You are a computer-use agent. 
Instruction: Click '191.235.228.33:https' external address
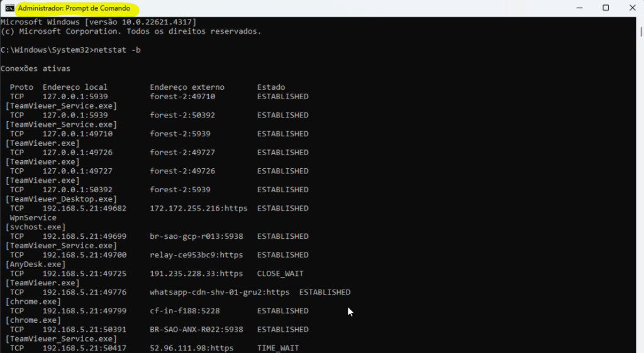196,273
